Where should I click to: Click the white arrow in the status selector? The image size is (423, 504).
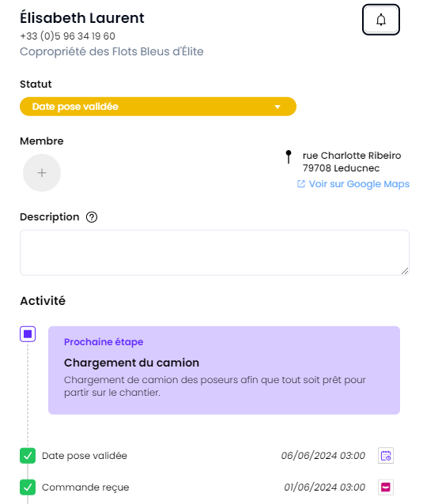(x=278, y=107)
